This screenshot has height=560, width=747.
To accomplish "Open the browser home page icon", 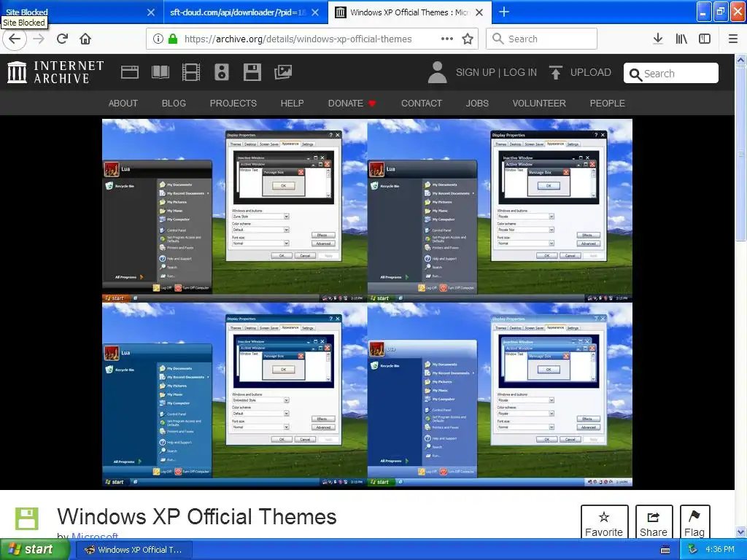I will click(85, 39).
